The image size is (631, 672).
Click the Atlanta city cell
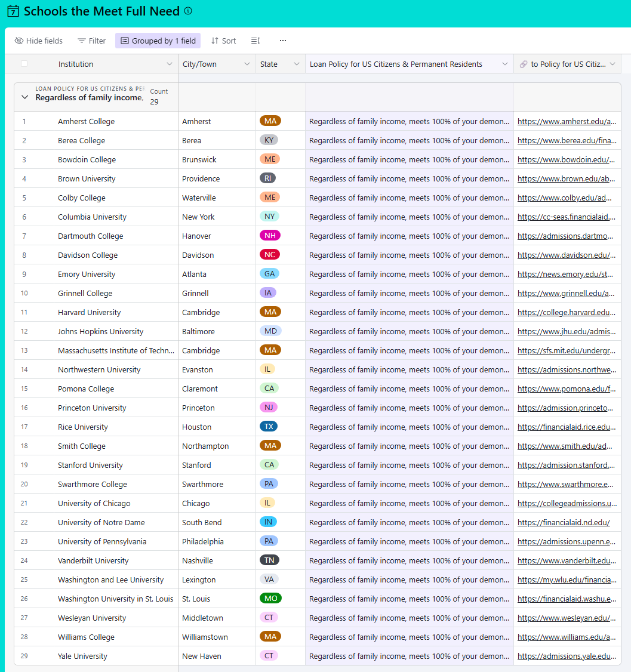point(217,275)
